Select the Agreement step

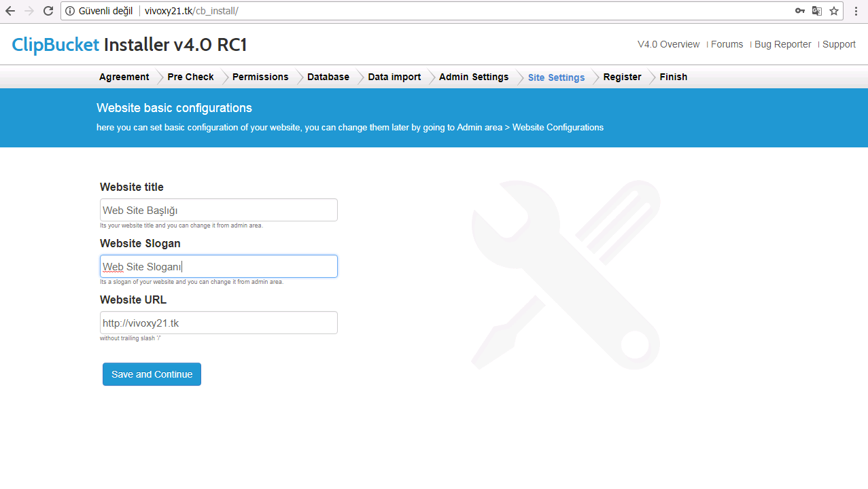point(124,77)
